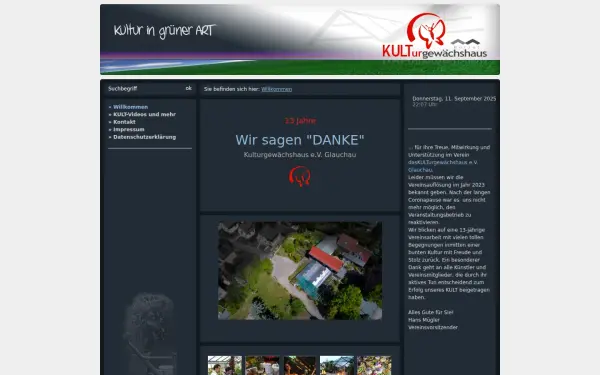The height and width of the screenshot is (375, 600).
Task: Open the second gallery thumbnail
Action: 262,365
